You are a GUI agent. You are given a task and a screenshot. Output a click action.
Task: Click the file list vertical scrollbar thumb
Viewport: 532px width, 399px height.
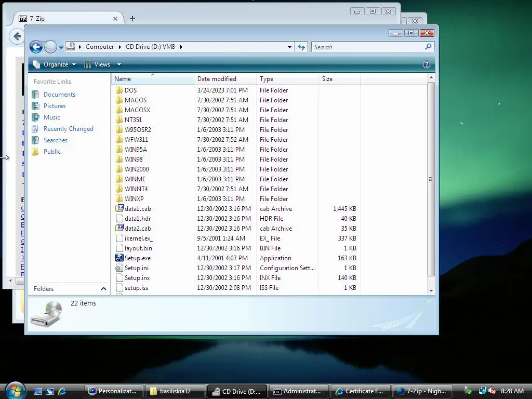(x=431, y=179)
